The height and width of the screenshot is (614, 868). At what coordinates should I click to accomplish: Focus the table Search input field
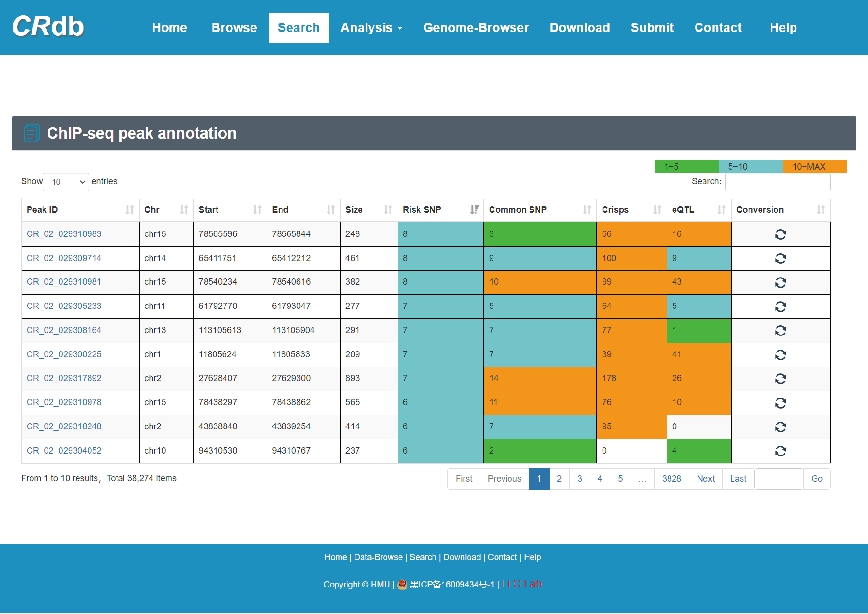point(778,182)
